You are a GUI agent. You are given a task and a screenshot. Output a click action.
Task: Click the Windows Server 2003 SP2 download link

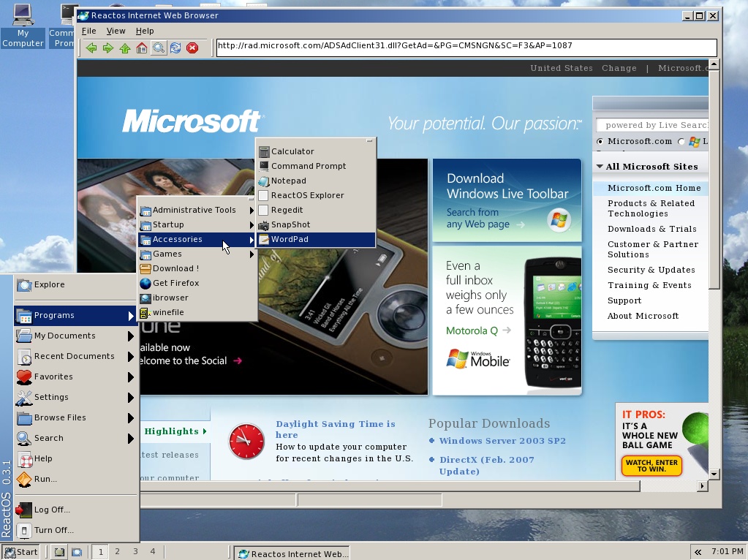502,441
